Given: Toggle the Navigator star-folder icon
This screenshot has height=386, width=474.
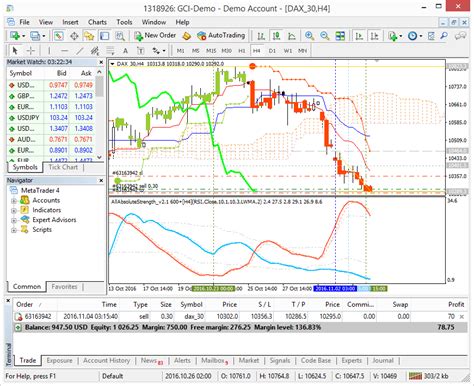Looking at the screenshot, I should point(89,36).
